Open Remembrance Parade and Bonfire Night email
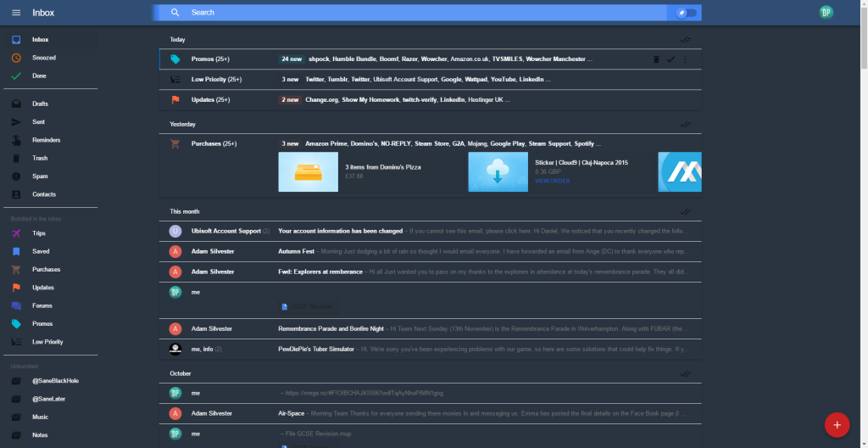 (x=430, y=329)
